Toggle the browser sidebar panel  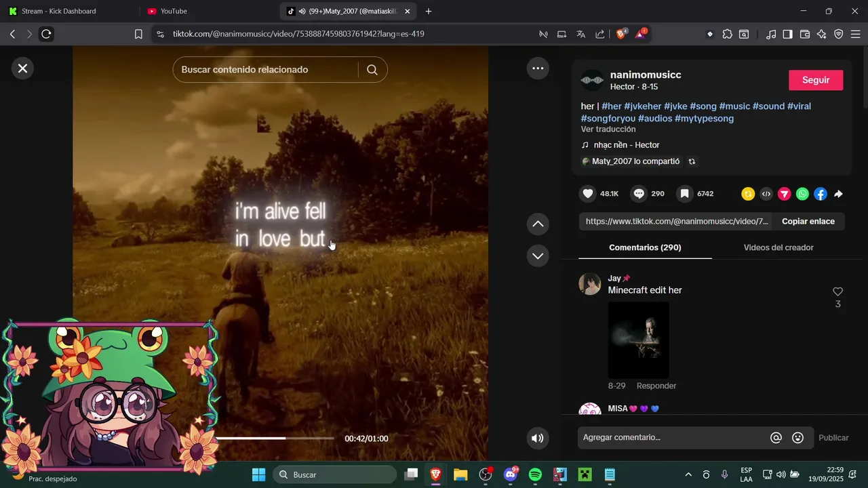click(x=788, y=34)
